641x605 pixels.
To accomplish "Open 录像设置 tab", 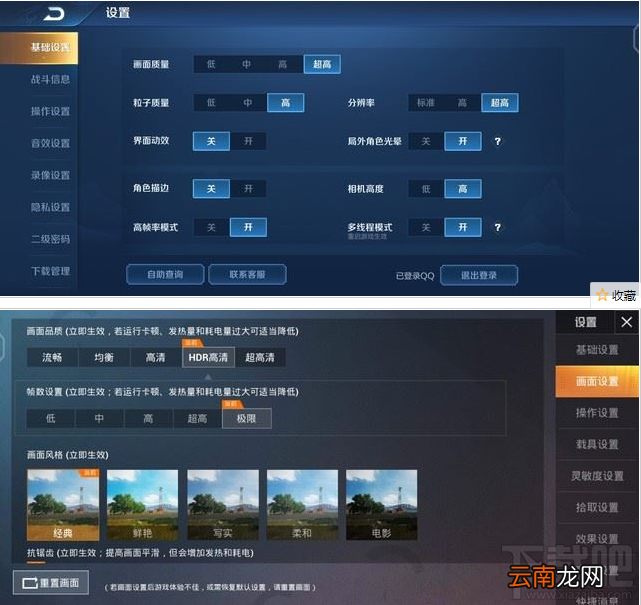I will tap(51, 175).
